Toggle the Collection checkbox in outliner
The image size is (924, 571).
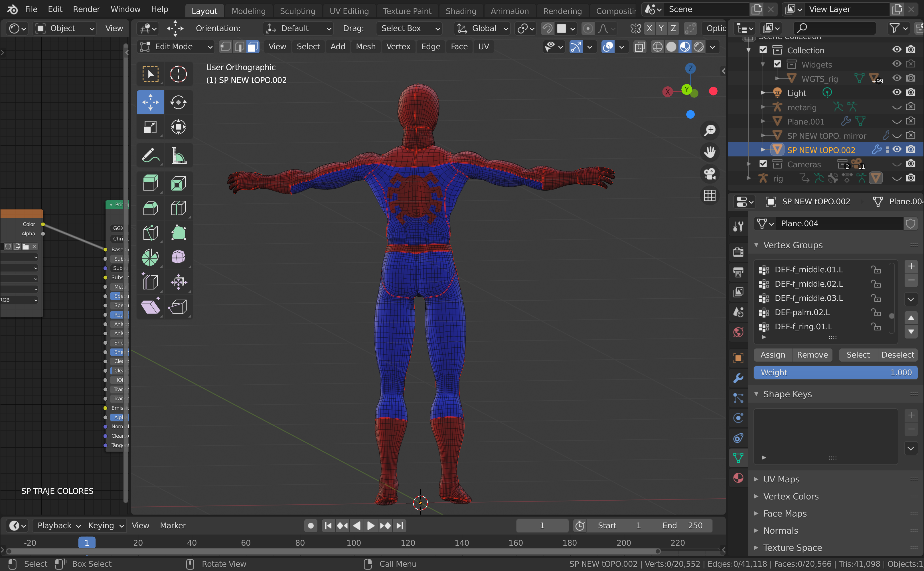click(x=763, y=50)
